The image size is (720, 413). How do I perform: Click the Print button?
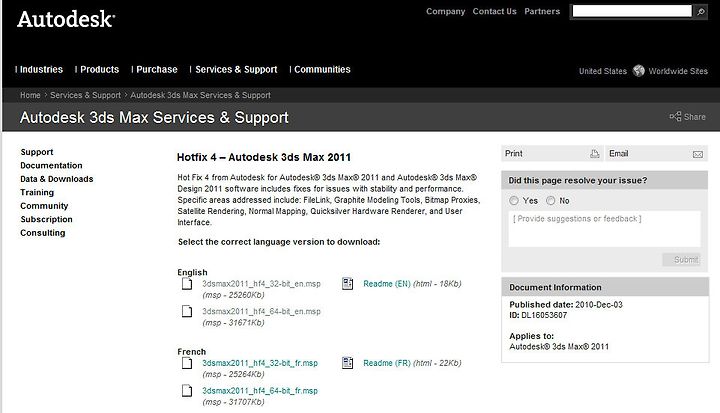point(552,153)
